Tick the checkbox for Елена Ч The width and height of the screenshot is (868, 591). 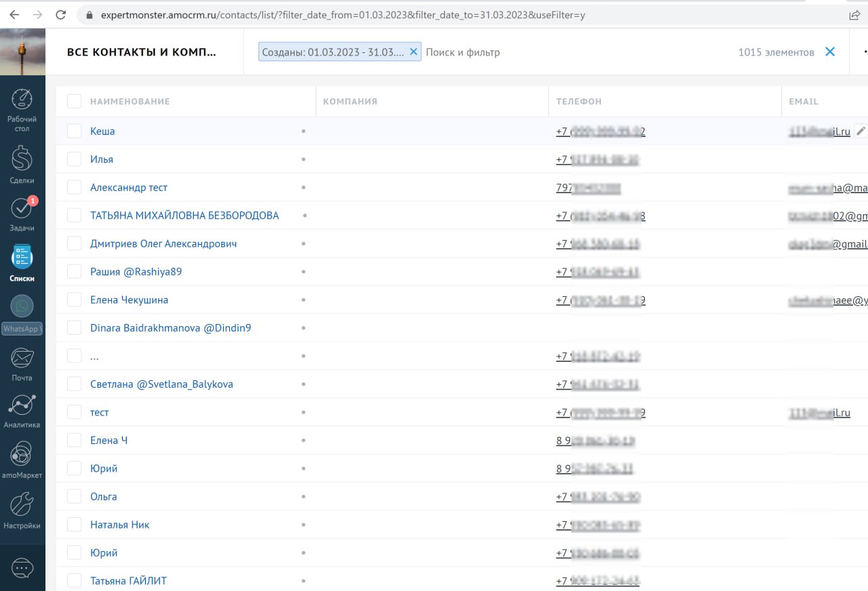(74, 441)
